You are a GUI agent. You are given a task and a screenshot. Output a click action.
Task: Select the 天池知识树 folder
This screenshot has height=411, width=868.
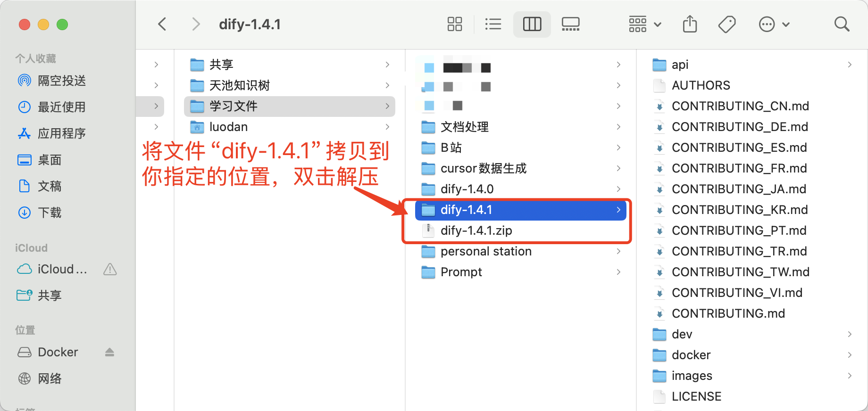(290, 85)
